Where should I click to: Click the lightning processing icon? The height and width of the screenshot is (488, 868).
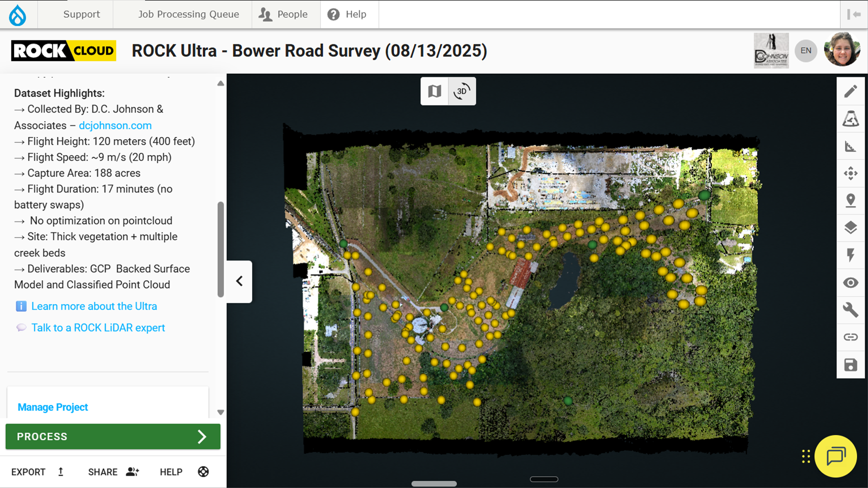(x=851, y=255)
